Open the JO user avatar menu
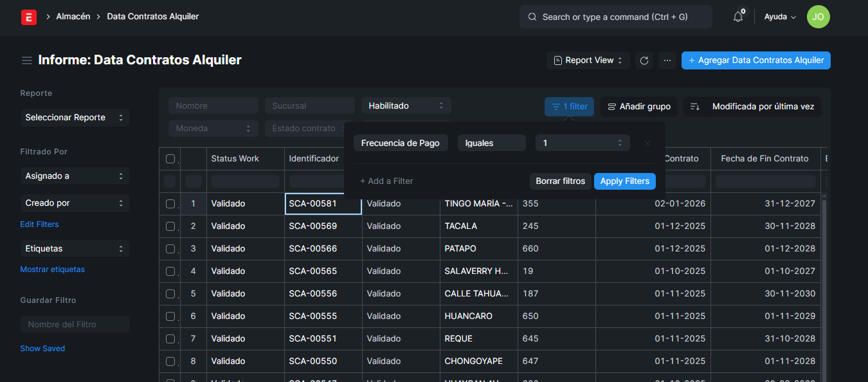The width and height of the screenshot is (868, 382). [818, 17]
